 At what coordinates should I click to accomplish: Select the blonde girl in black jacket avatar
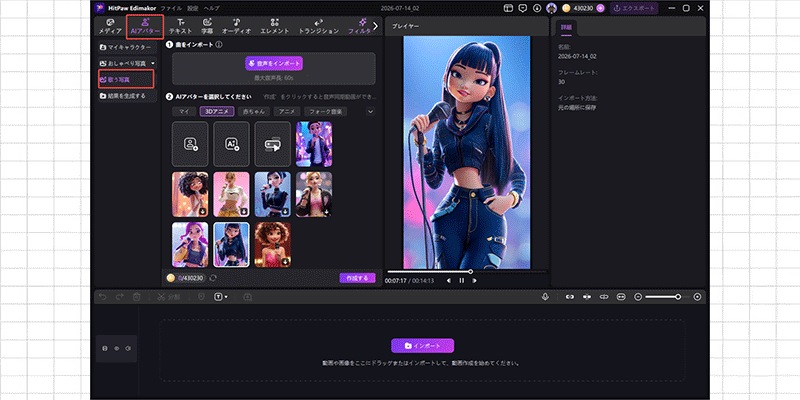pos(314,194)
